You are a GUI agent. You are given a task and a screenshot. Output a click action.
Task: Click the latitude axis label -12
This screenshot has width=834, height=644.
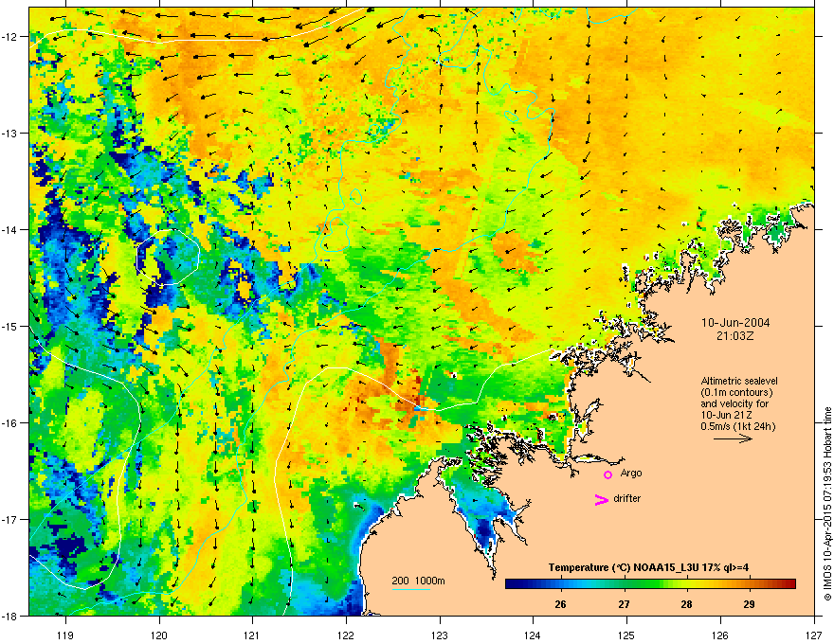[9, 37]
